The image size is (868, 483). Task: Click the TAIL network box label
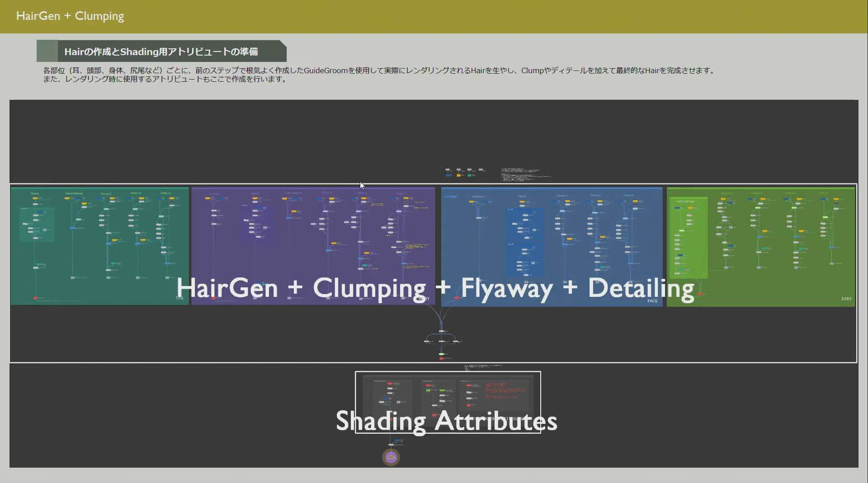coord(179,298)
